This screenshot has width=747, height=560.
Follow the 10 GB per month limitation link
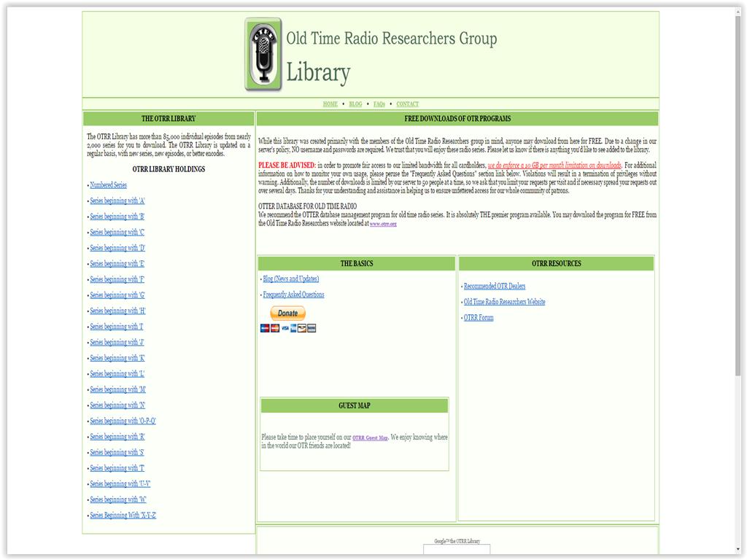[x=554, y=166]
